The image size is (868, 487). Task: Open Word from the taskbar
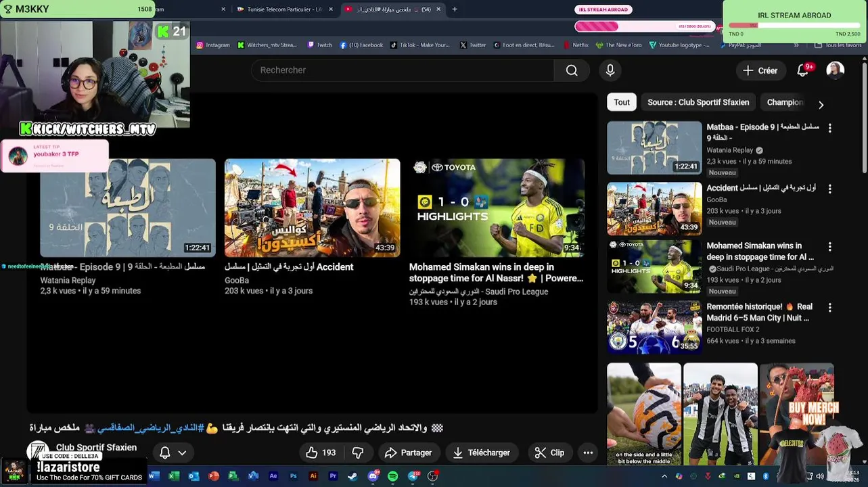coord(154,476)
